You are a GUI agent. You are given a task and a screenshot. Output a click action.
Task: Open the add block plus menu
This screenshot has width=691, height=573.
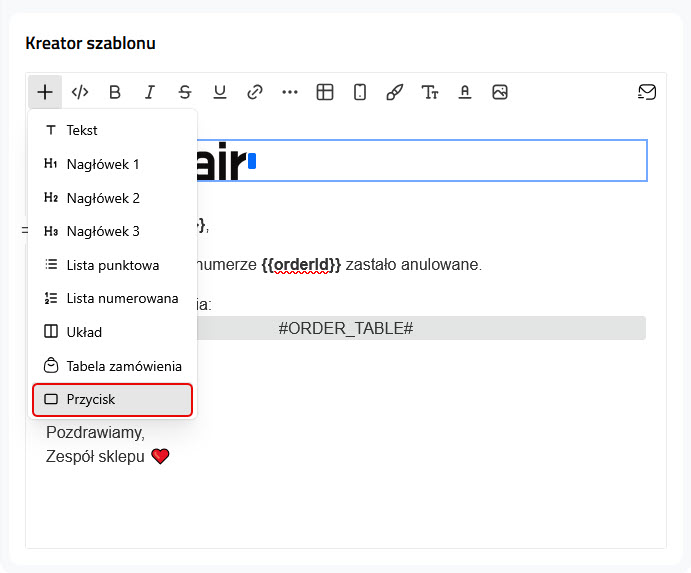pos(45,92)
